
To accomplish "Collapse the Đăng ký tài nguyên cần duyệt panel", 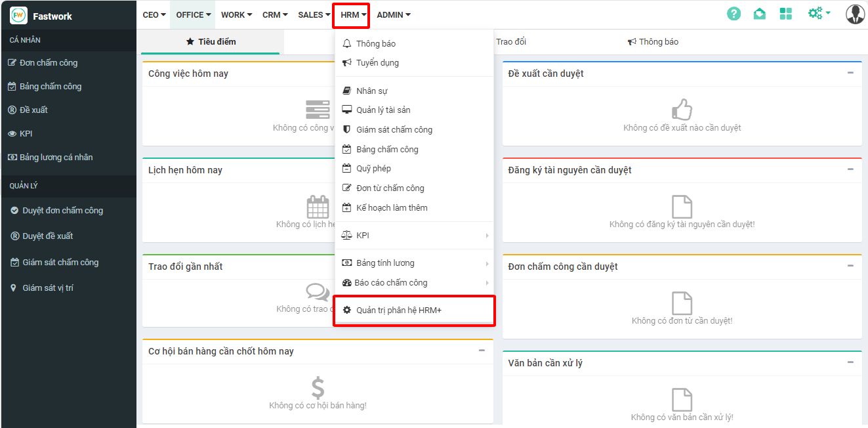I will pyautogui.click(x=850, y=169).
